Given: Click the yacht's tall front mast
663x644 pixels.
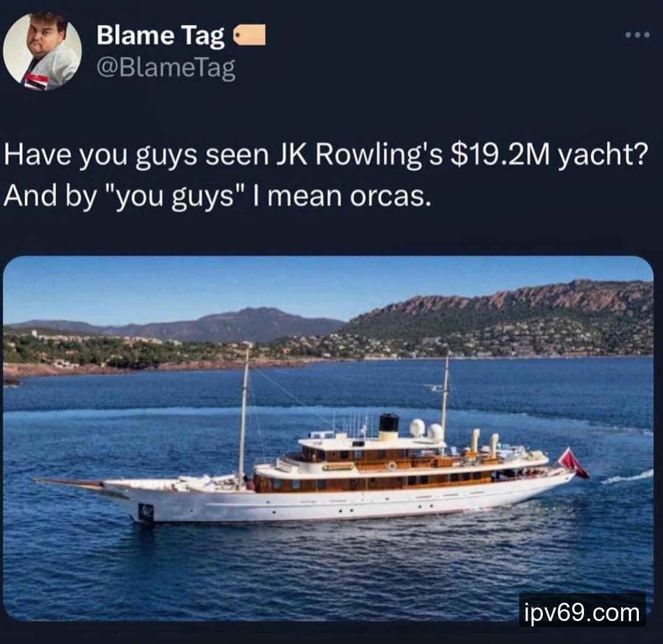Looking at the screenshot, I should coord(244,417).
